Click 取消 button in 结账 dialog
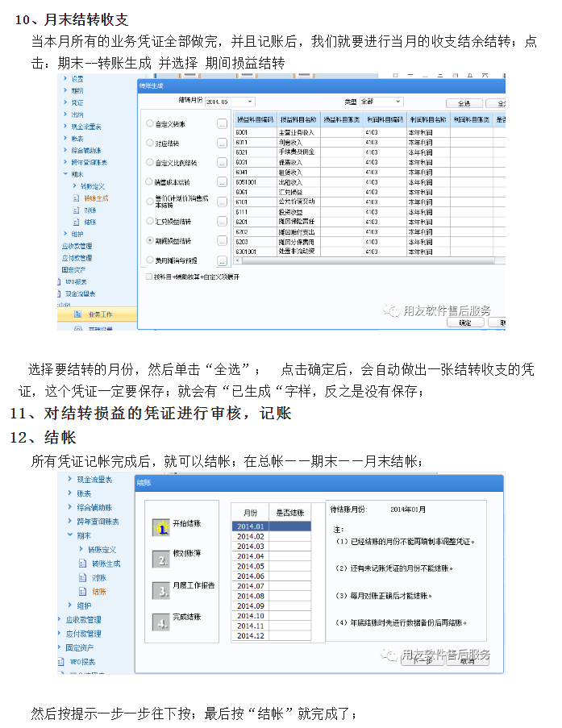This screenshot has height=728, width=562. pos(467,660)
